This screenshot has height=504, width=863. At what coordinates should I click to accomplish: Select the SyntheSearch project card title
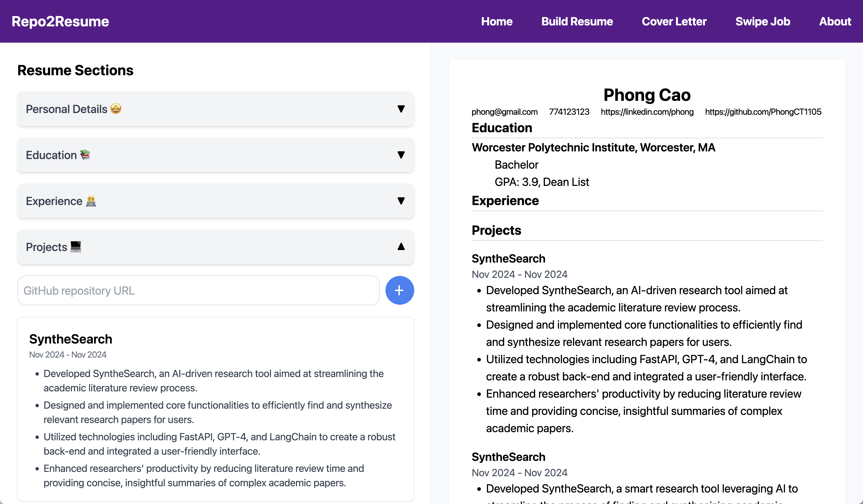[x=70, y=339]
